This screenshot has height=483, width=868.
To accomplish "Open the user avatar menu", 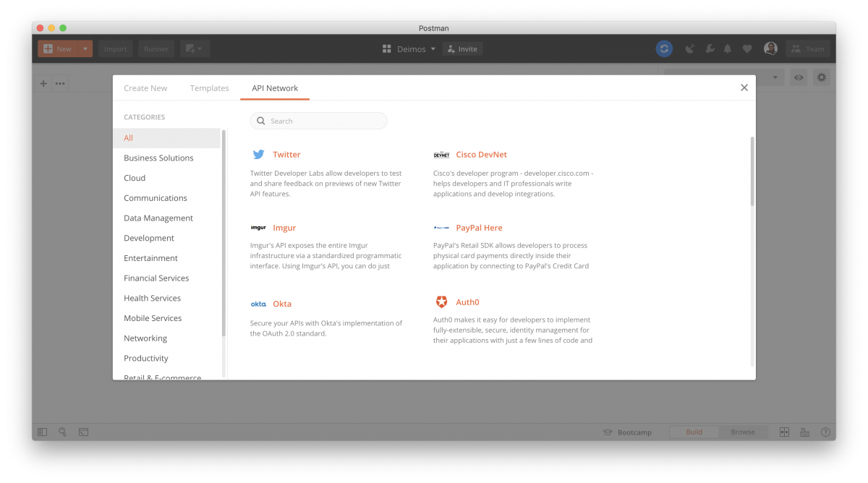I will [770, 49].
